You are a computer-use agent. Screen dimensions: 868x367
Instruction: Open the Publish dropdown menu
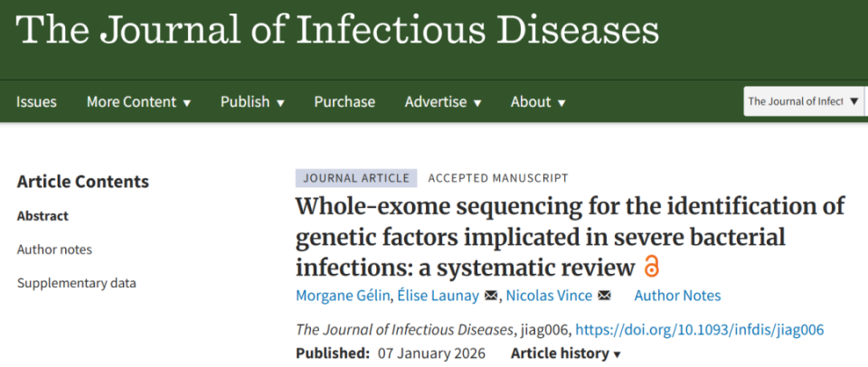pyautogui.click(x=252, y=102)
